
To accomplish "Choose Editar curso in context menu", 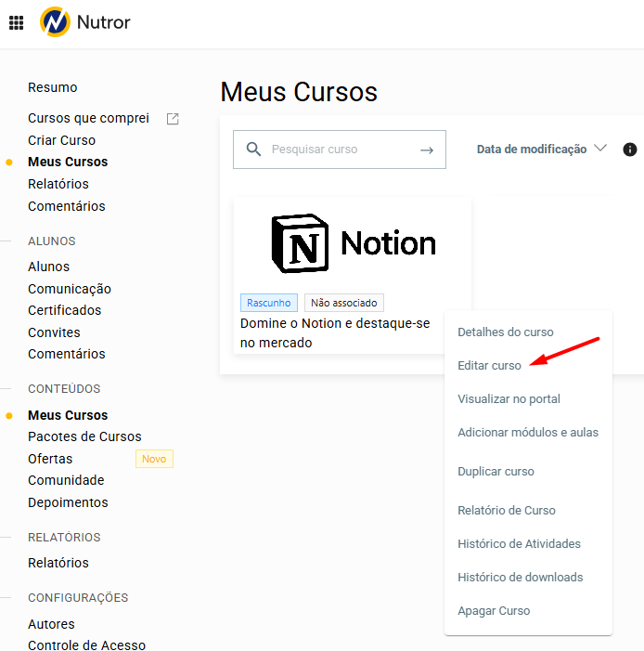I will [489, 365].
